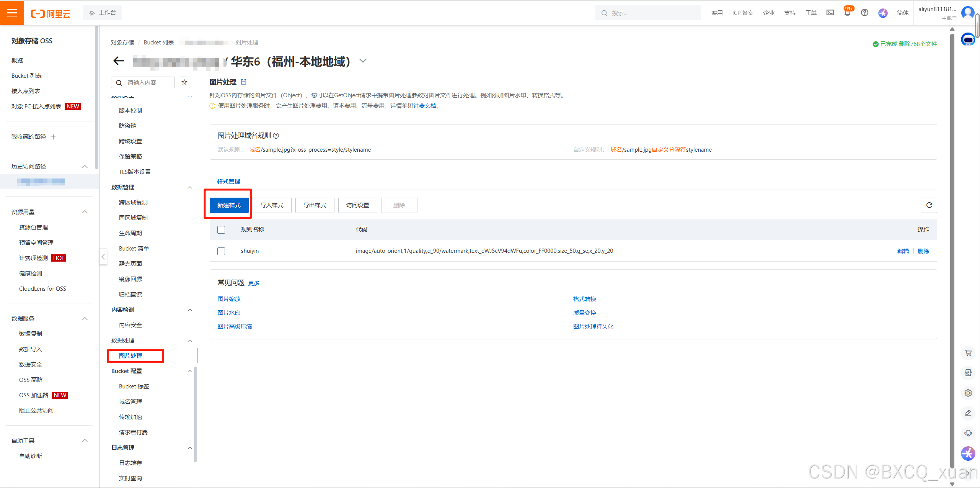
Task: Click the star favorite icon
Action: (x=184, y=82)
